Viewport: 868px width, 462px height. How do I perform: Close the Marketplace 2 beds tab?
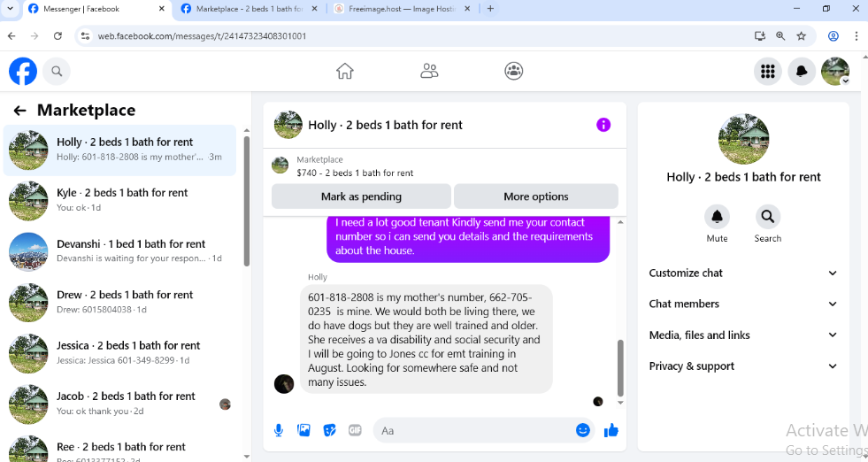(x=314, y=9)
